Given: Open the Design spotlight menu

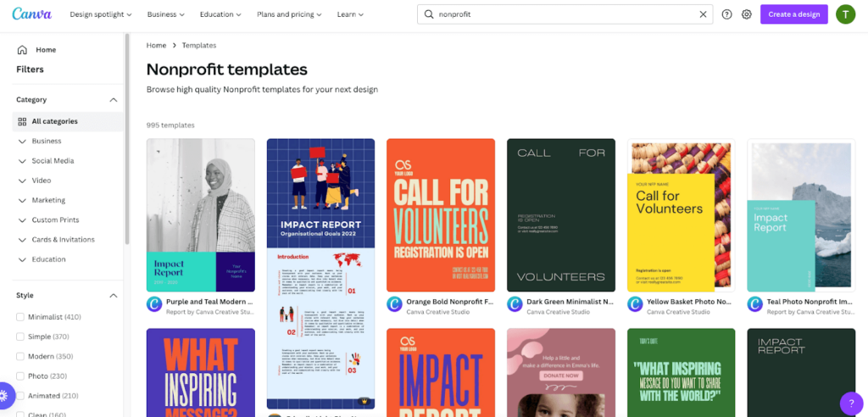Looking at the screenshot, I should (x=101, y=14).
